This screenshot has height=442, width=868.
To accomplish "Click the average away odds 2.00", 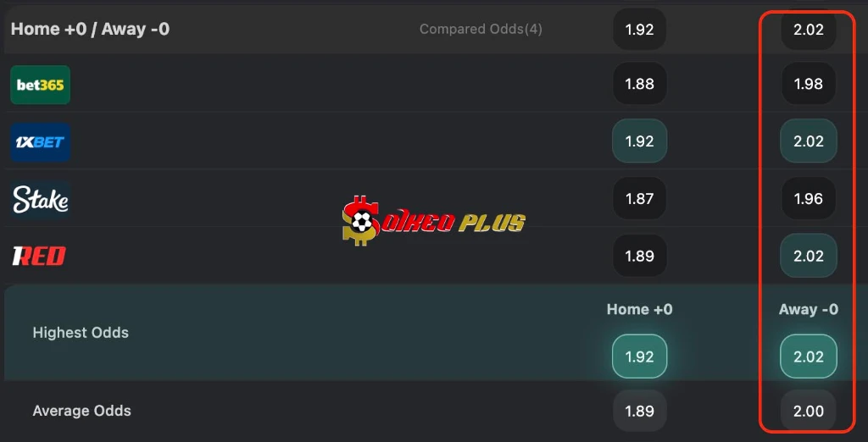I will coord(808,412).
